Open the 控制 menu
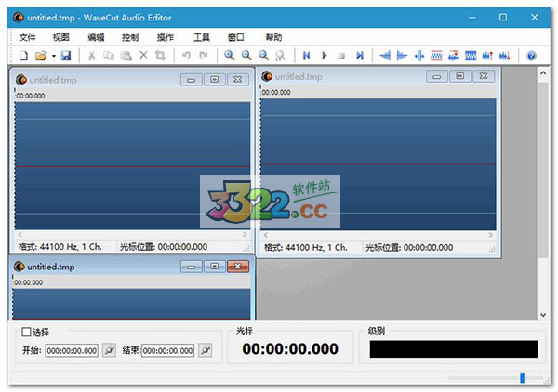Screen dimensions: 558x392 (x=130, y=37)
